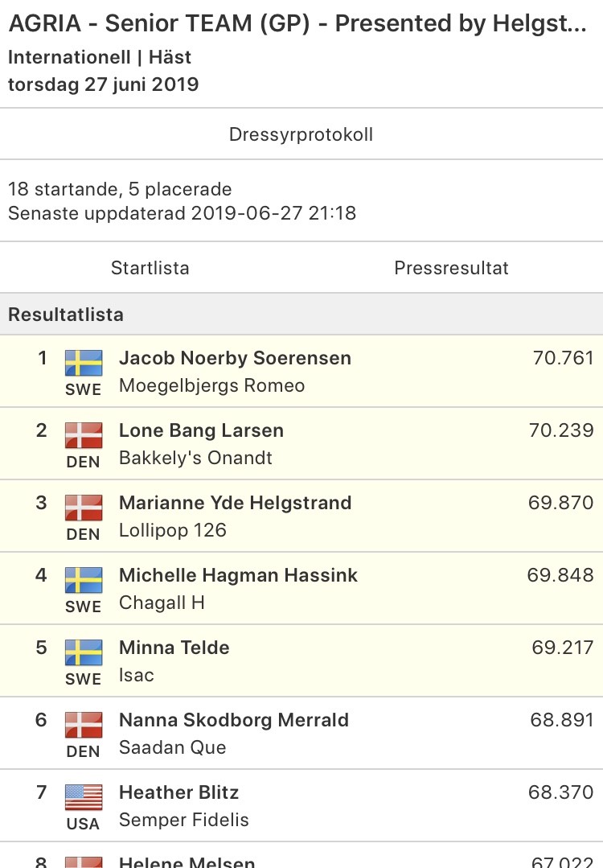Select rider Lone Bang Larsen
Viewport: 603px width, 868px height.
(x=201, y=430)
